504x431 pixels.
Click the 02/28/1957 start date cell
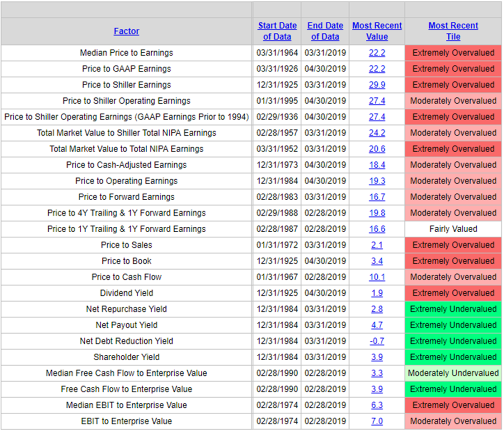[x=277, y=133]
